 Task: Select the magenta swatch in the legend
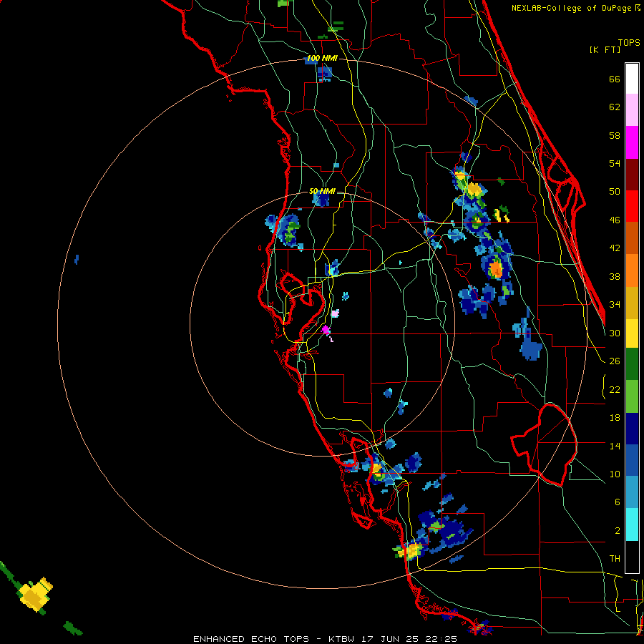click(x=632, y=142)
